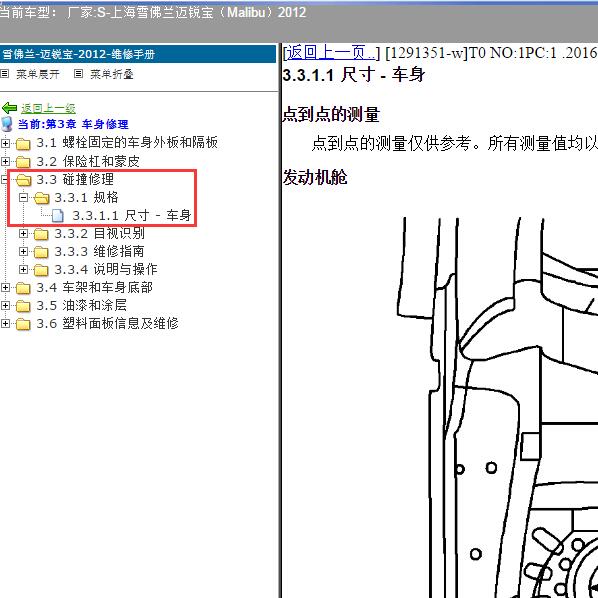The image size is (598, 598).
Task: Click the 菜单折叠 button
Action: (111, 74)
